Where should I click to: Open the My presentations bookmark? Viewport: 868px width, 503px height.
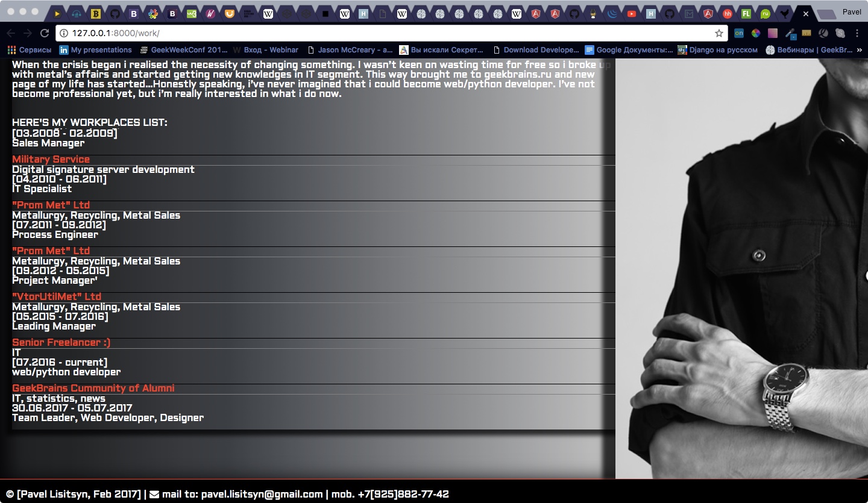pyautogui.click(x=95, y=50)
